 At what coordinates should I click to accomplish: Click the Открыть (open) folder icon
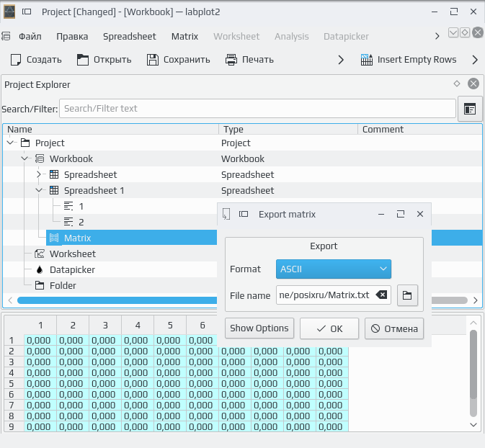tap(83, 60)
